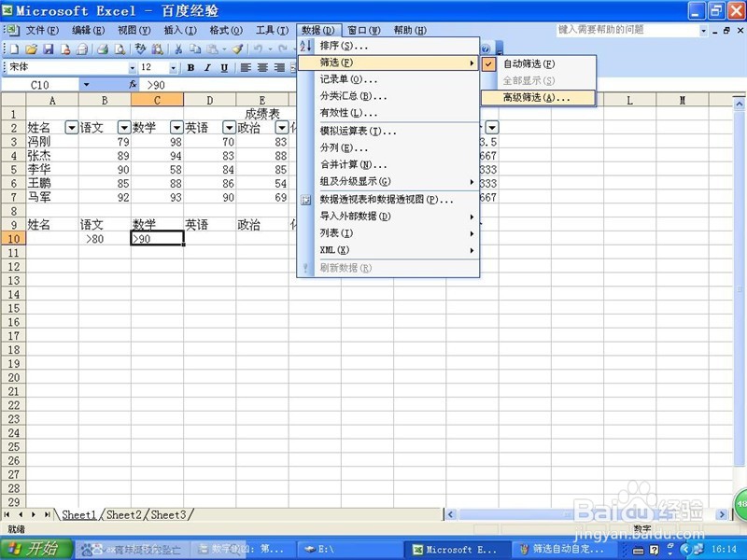
Task: Select 分类汇总(B)... menu entry
Action: [388, 96]
